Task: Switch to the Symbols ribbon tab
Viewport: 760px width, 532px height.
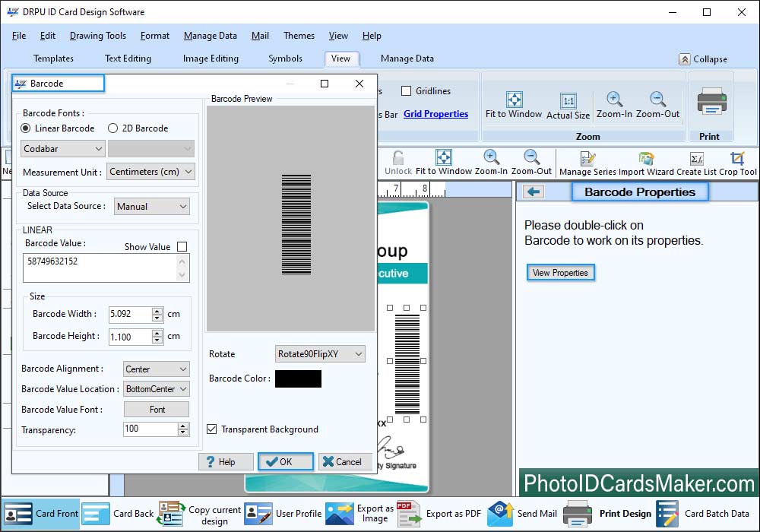Action: 286,59
